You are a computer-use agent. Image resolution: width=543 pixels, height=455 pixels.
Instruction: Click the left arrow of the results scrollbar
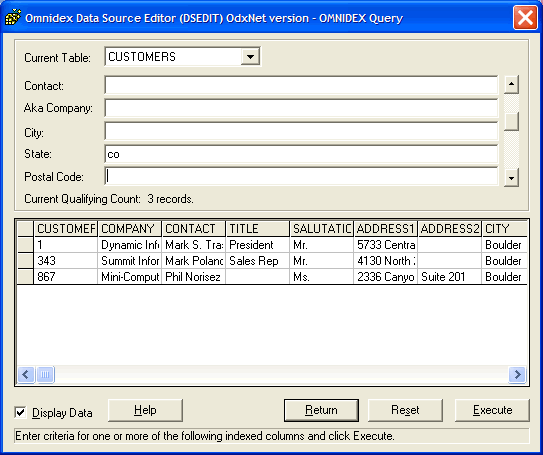pos(26,374)
